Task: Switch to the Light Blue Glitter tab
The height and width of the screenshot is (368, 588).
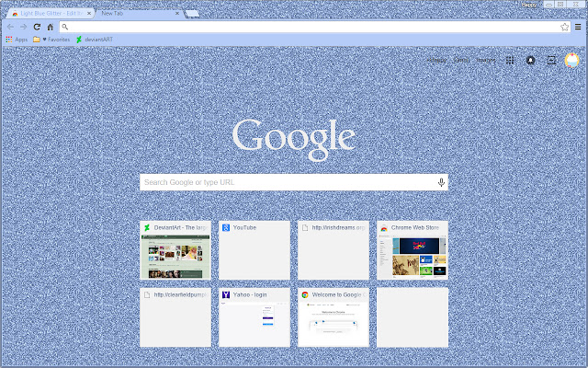Action: pyautogui.click(x=51, y=13)
